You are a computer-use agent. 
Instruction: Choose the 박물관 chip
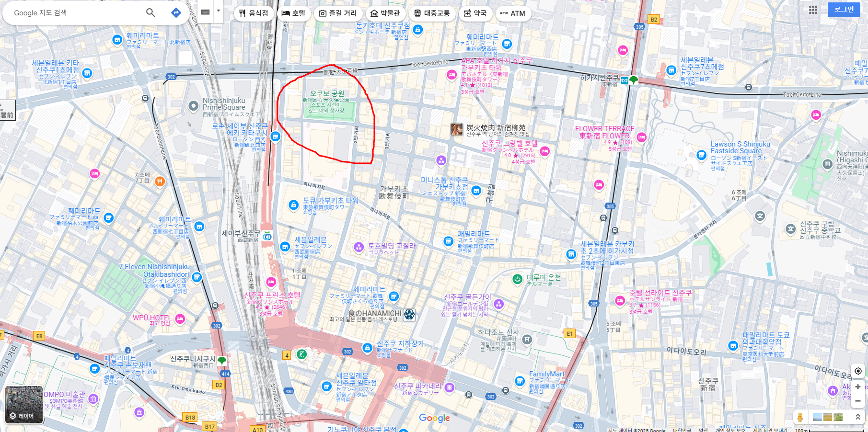(x=385, y=13)
